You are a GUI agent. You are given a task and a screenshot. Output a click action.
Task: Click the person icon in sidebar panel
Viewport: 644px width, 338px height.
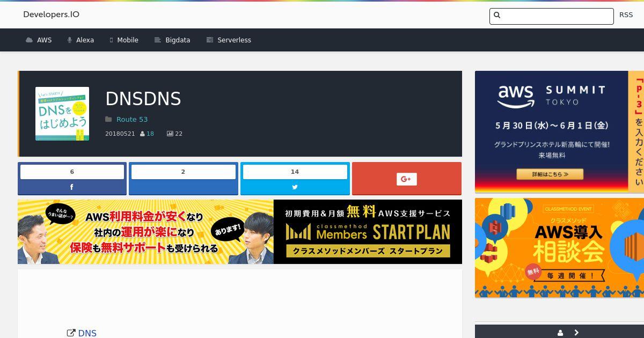[560, 333]
